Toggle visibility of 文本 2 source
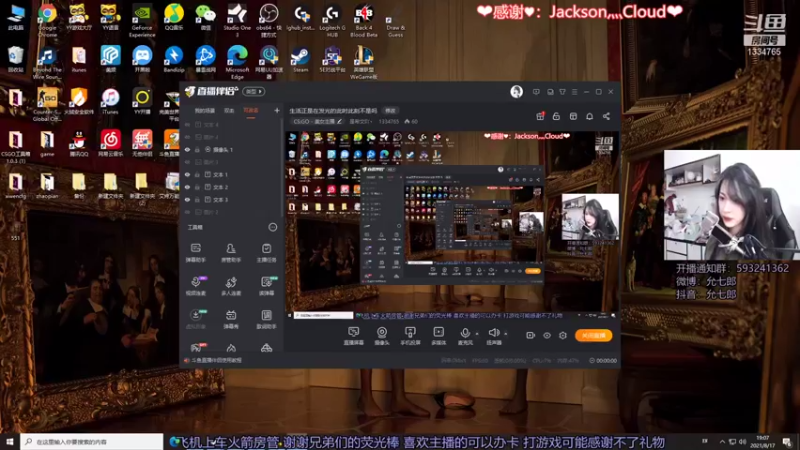This screenshot has width=800, height=450. point(187,187)
